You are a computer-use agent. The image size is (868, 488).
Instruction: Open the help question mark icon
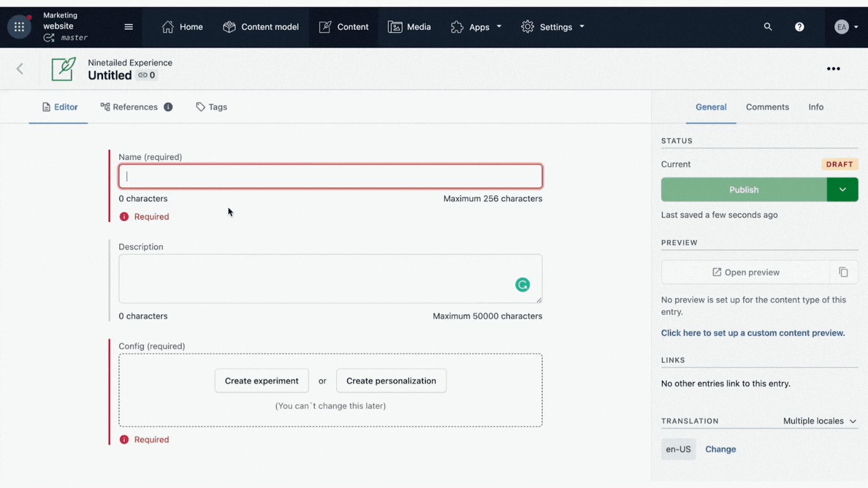tap(799, 27)
